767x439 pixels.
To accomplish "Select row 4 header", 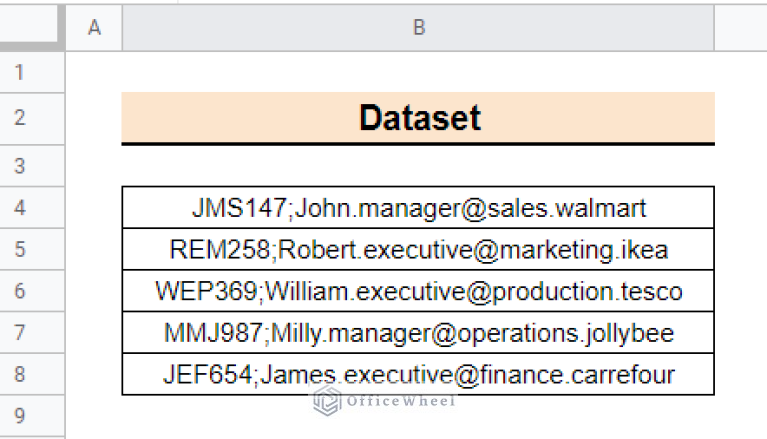I will [32, 208].
